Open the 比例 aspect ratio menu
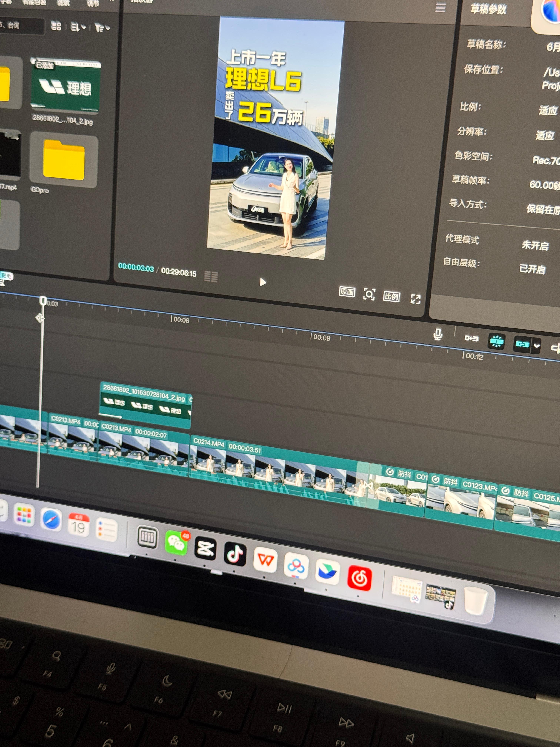 [391, 296]
